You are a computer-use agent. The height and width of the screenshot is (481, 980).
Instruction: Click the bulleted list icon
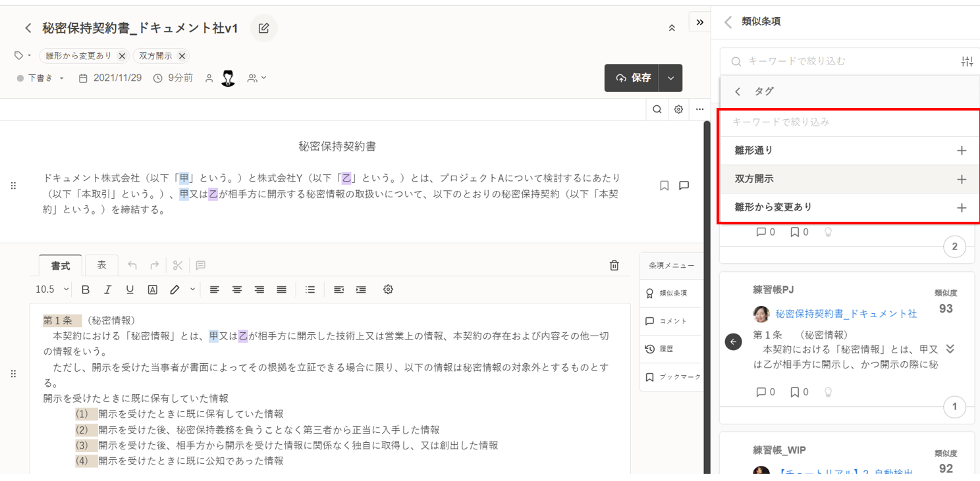tap(310, 290)
